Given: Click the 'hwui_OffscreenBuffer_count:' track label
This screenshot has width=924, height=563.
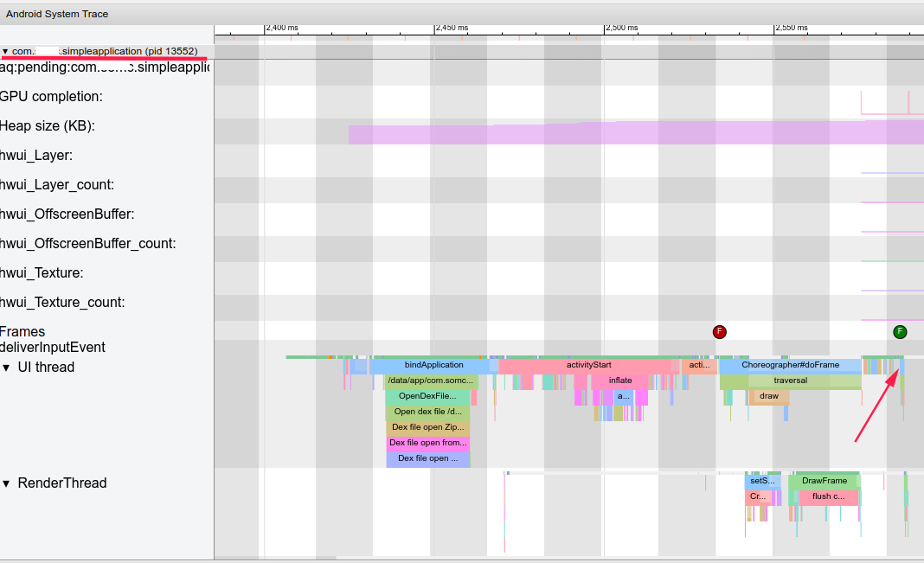Looking at the screenshot, I should tap(87, 244).
